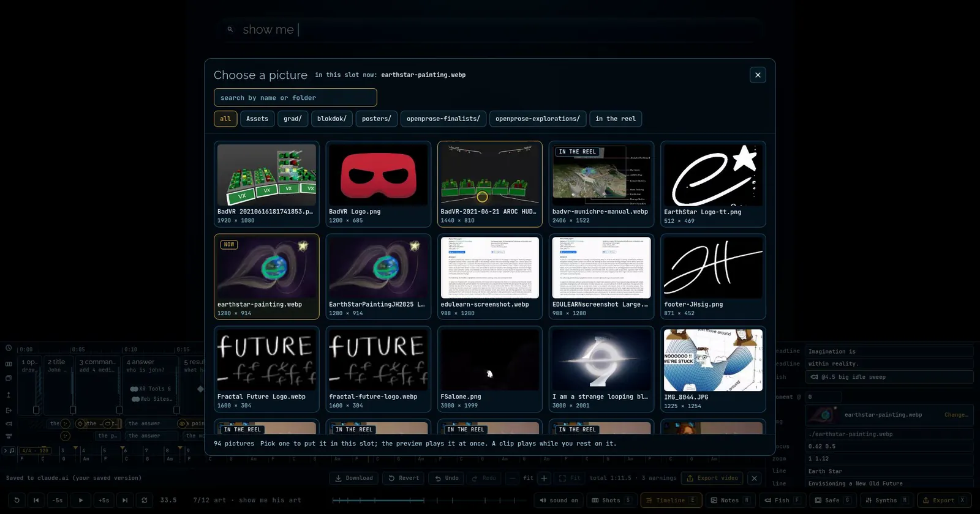Undo the last change
This screenshot has height=514, width=980.
[x=446, y=478]
